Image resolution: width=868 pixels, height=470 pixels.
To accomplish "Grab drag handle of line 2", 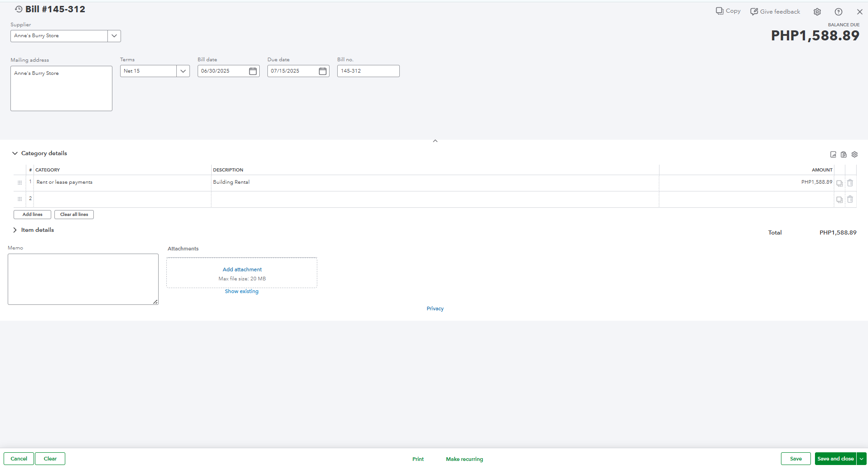I will point(19,199).
